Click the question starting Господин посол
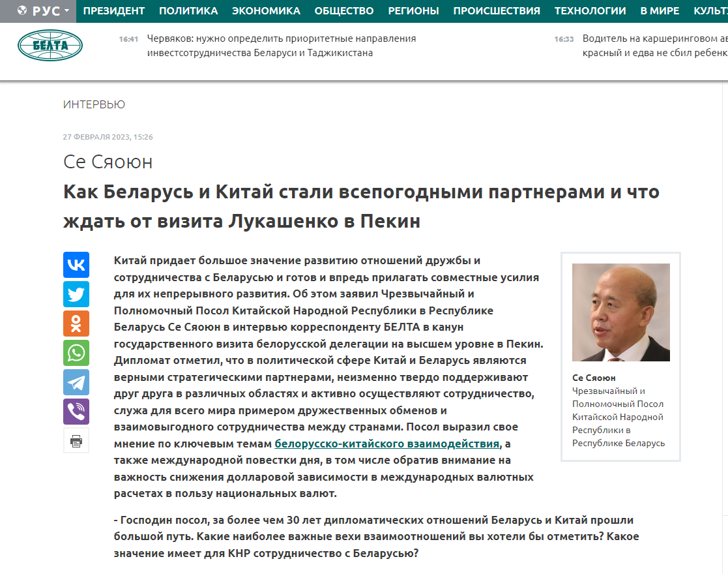Image resolution: width=728 pixels, height=574 pixels. coord(376,536)
